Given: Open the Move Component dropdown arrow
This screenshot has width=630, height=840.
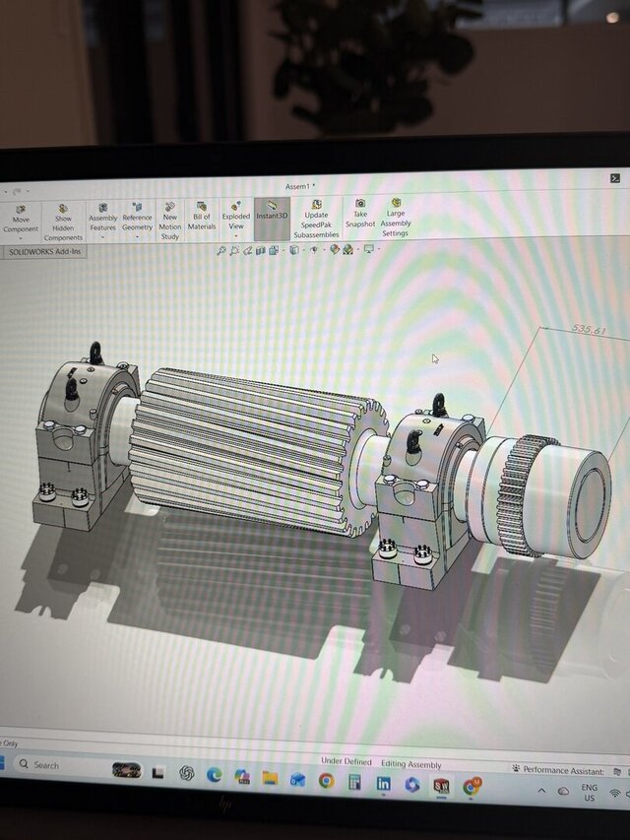Looking at the screenshot, I should click(x=21, y=238).
